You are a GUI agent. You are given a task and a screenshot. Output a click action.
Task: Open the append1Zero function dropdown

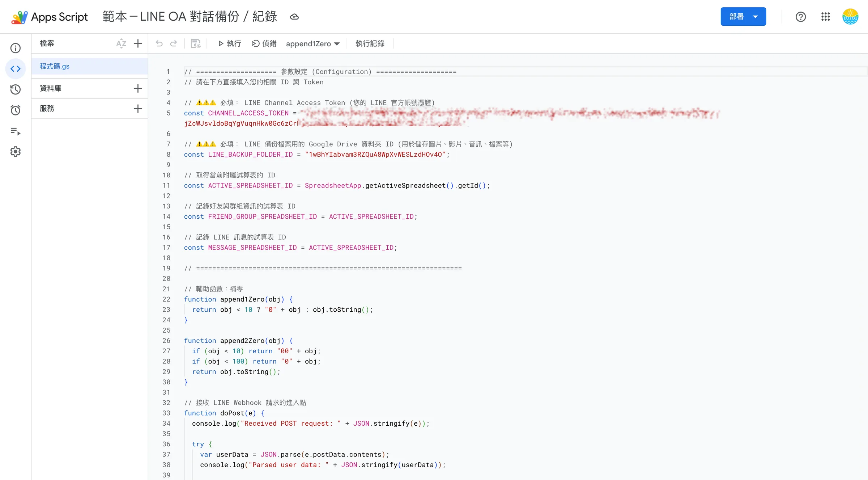click(313, 44)
